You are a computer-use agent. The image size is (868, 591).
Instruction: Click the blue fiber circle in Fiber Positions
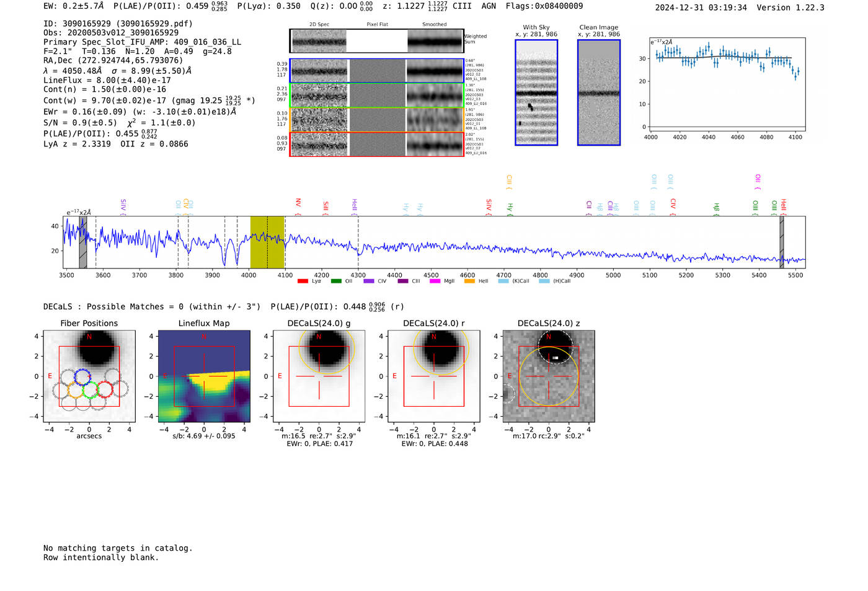[82, 376]
